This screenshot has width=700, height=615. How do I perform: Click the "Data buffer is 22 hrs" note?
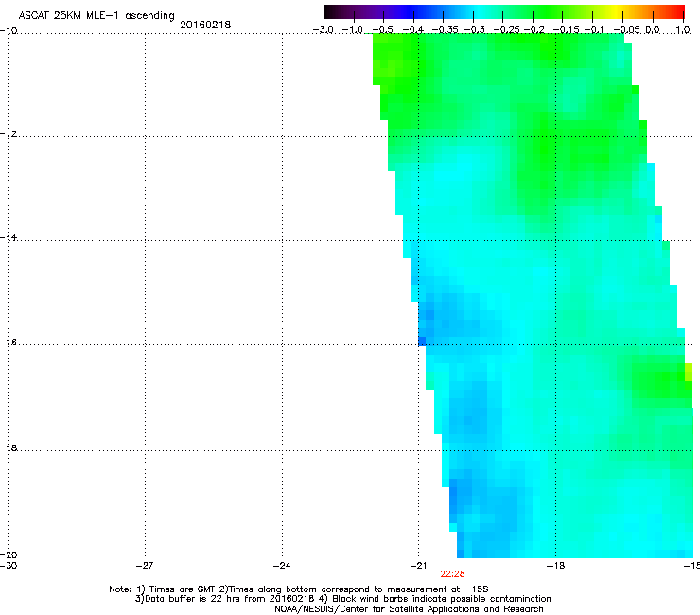point(342,599)
